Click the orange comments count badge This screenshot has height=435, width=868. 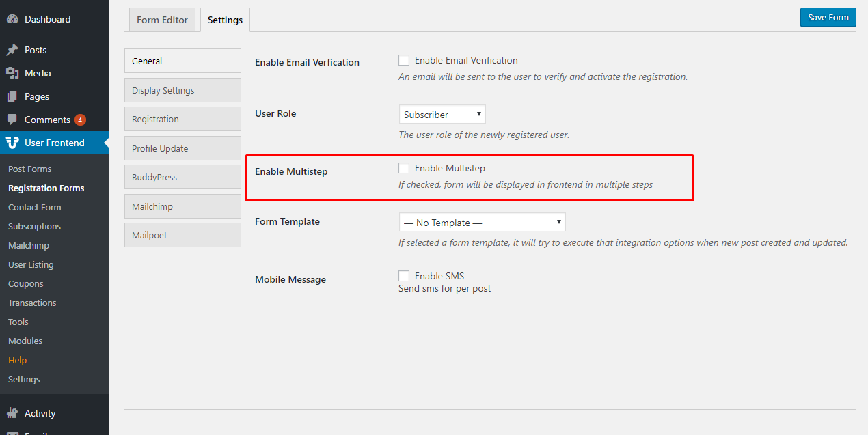[80, 120]
